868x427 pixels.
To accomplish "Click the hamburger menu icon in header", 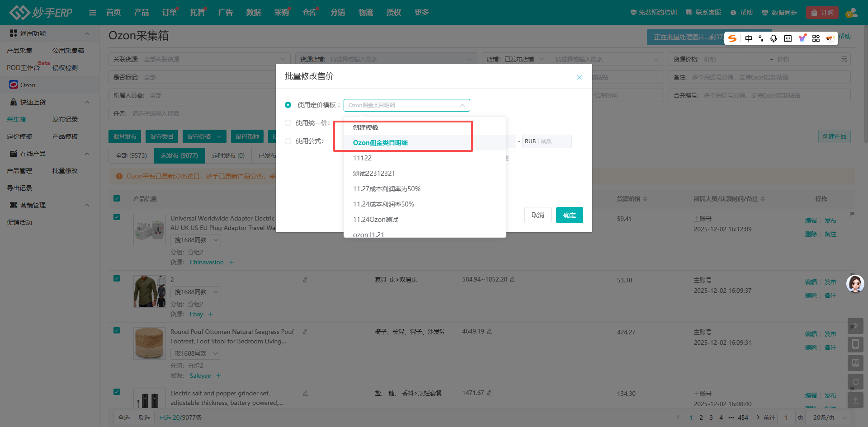I will coord(93,13).
